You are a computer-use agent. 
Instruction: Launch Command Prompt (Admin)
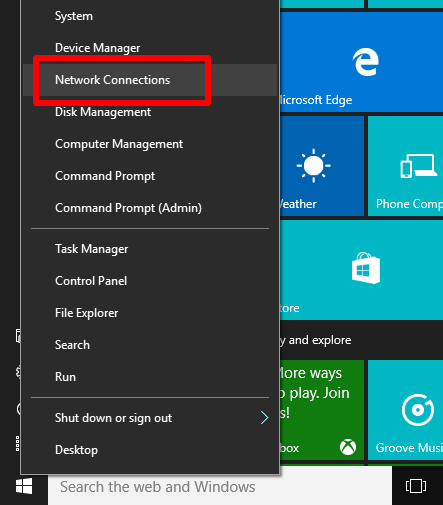(x=150, y=208)
